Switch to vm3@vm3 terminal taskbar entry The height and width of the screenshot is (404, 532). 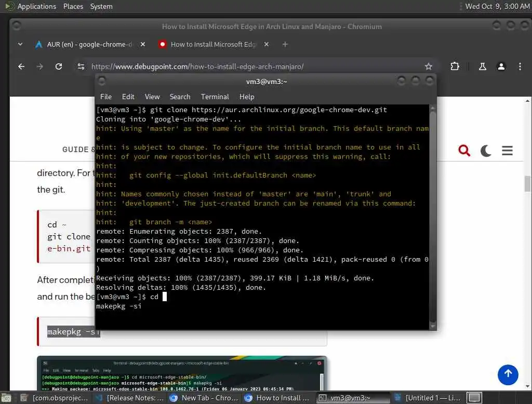click(353, 398)
